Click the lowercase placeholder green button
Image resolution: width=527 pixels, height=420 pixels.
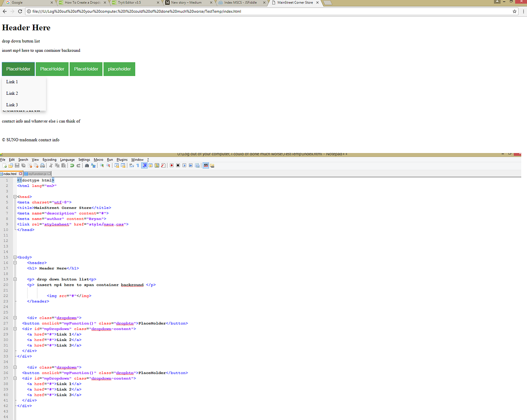pyautogui.click(x=119, y=69)
